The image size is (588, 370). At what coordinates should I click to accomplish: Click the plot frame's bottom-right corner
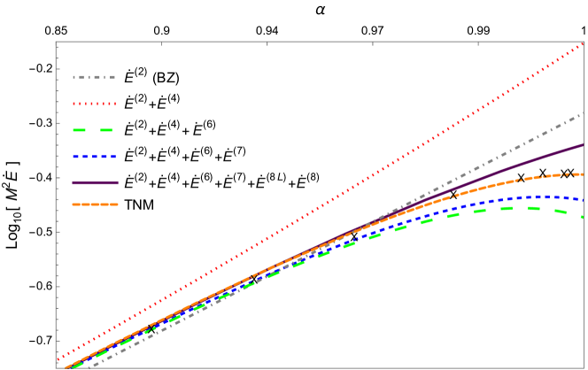(x=584, y=367)
